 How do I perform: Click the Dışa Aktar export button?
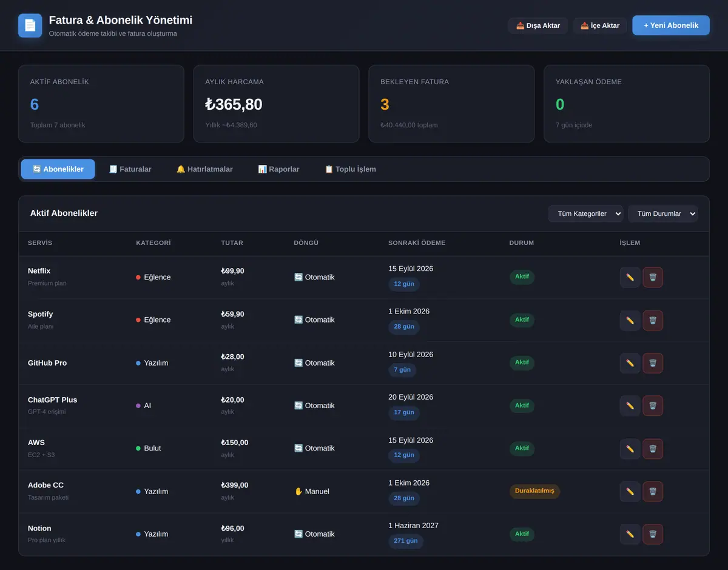(538, 25)
